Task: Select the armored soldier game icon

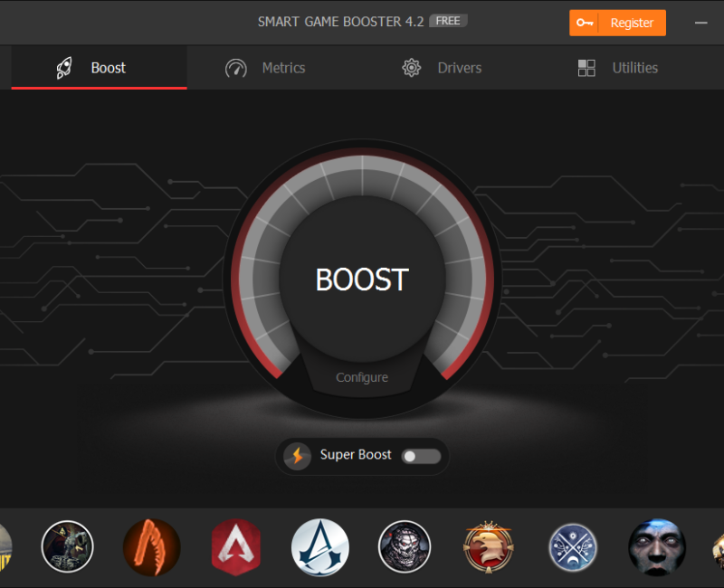Action: tap(67, 547)
